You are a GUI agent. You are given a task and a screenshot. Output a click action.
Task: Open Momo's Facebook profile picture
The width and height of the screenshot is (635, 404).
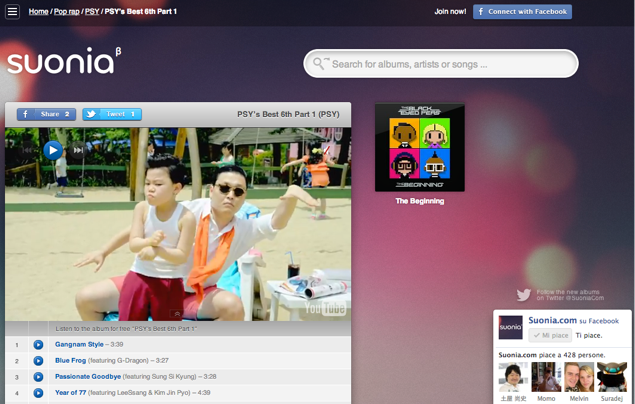tap(546, 377)
